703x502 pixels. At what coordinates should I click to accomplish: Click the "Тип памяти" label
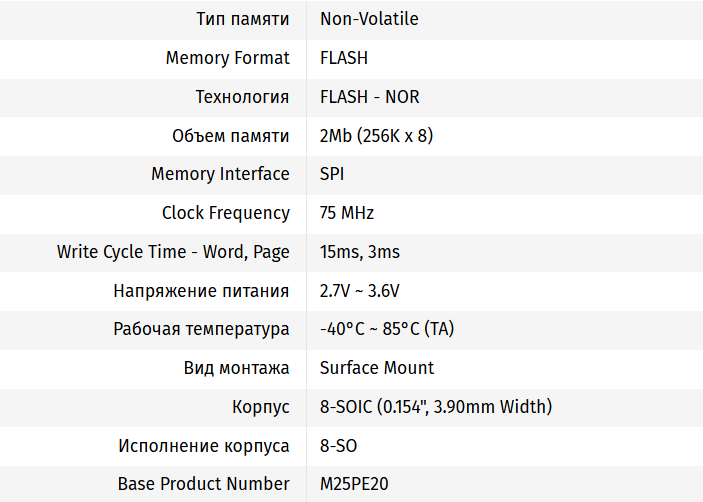pos(244,19)
